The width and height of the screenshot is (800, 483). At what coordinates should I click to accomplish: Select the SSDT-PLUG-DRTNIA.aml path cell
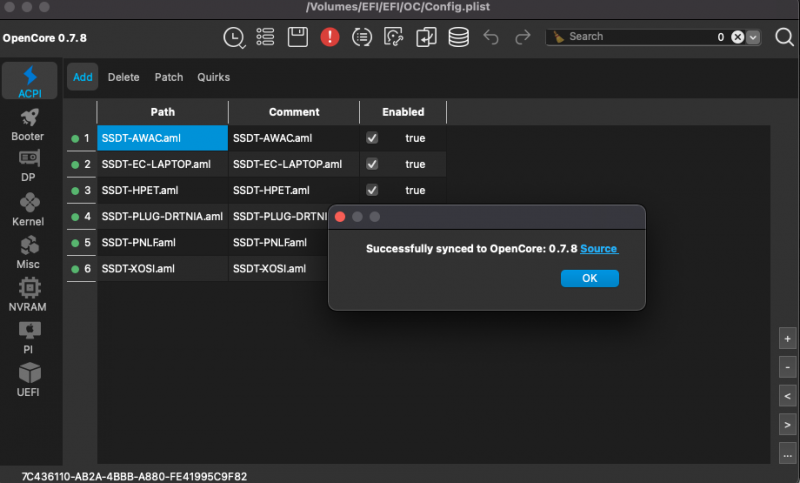(162, 216)
